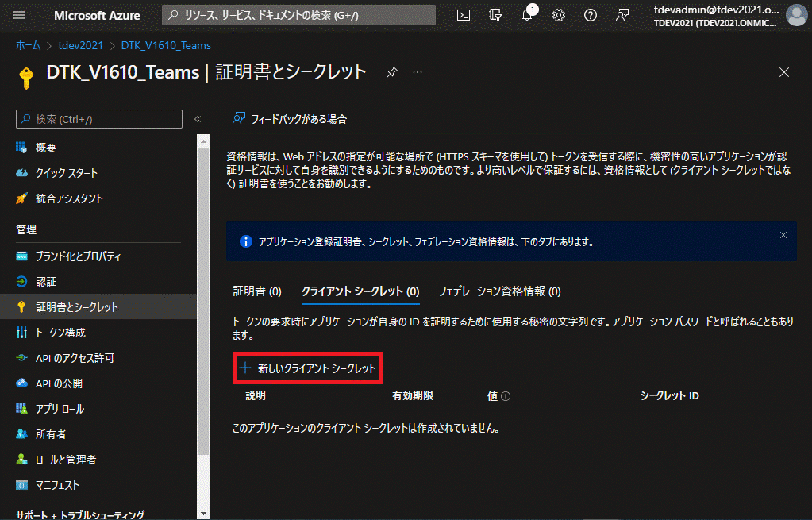Dismiss the blue info banner

[783, 235]
